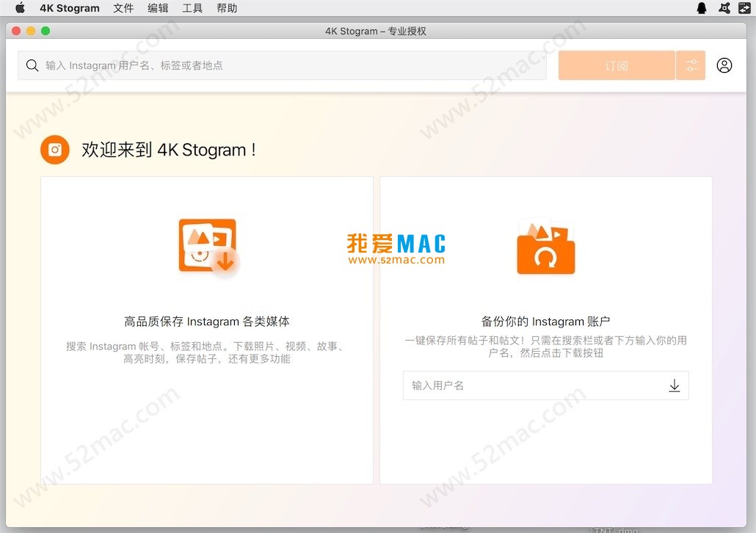Click the 订阅 subscribe button
Viewport: 756px width, 533px height.
pos(616,65)
